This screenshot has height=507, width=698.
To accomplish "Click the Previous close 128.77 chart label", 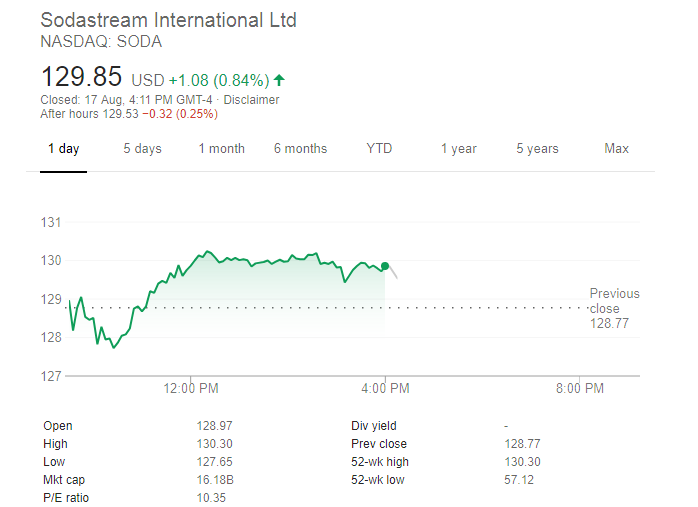I will coord(613,308).
